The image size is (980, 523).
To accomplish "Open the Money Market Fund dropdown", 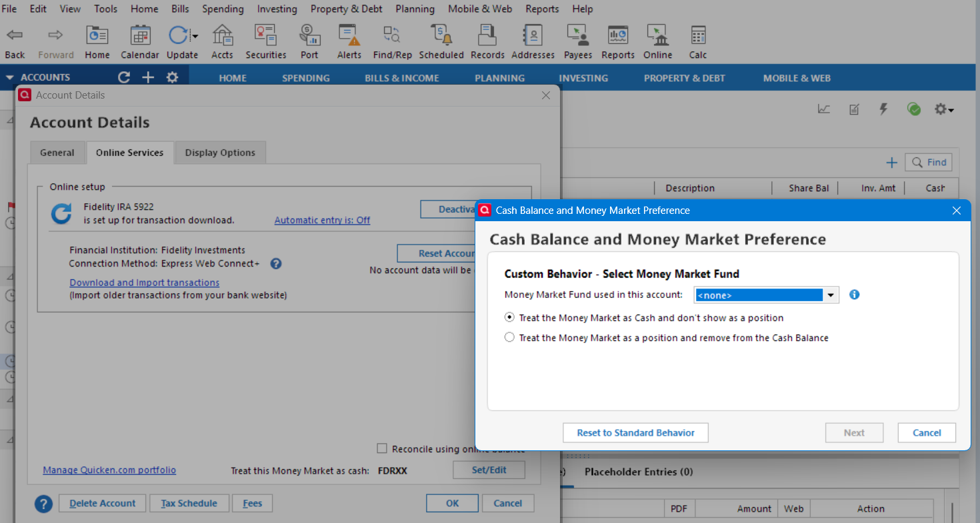I will pyautogui.click(x=766, y=295).
